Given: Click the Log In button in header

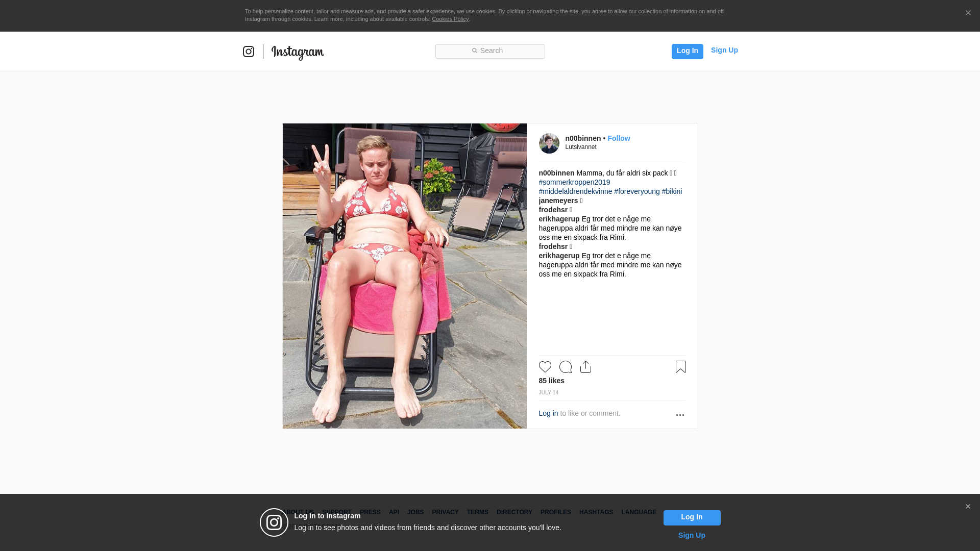Looking at the screenshot, I should point(688,51).
